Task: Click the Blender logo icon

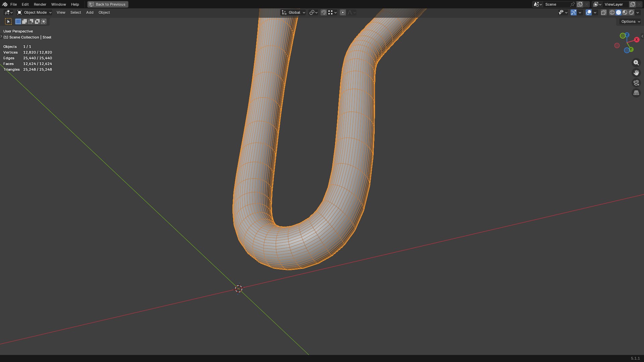Action: point(5,4)
